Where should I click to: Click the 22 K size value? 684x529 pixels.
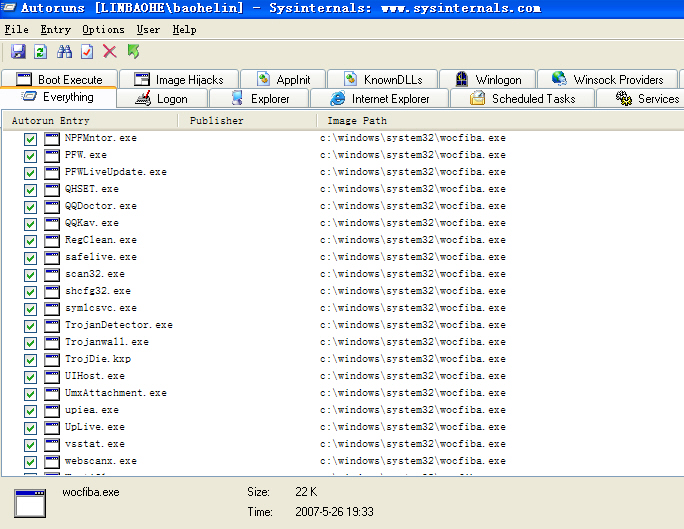pos(306,492)
